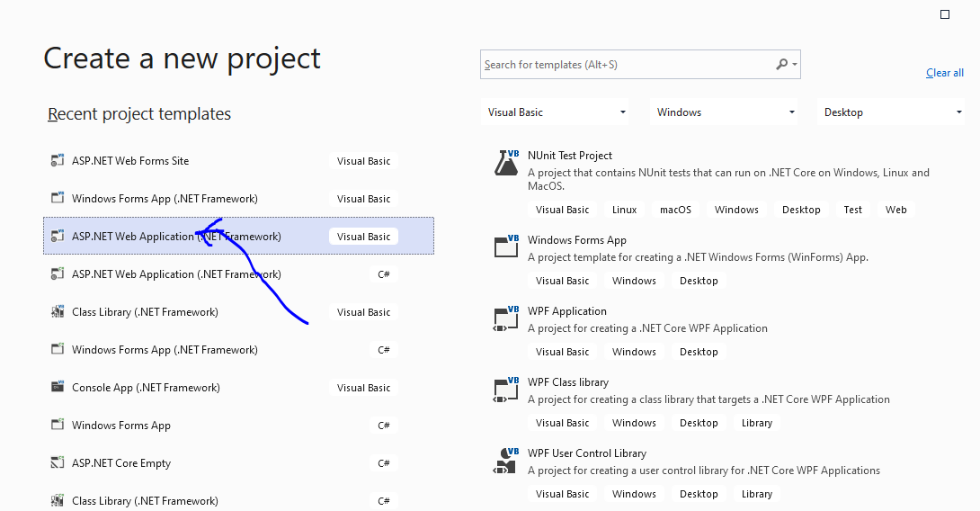Viewport: 980px width, 511px height.
Task: Click the WPF Class library template icon
Action: click(x=507, y=389)
